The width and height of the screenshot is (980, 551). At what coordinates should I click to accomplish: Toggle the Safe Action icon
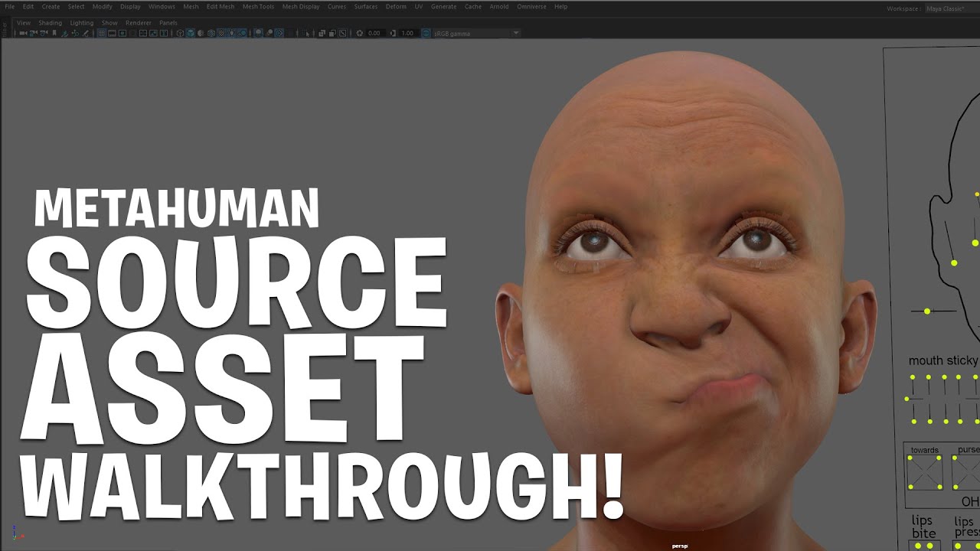153,33
